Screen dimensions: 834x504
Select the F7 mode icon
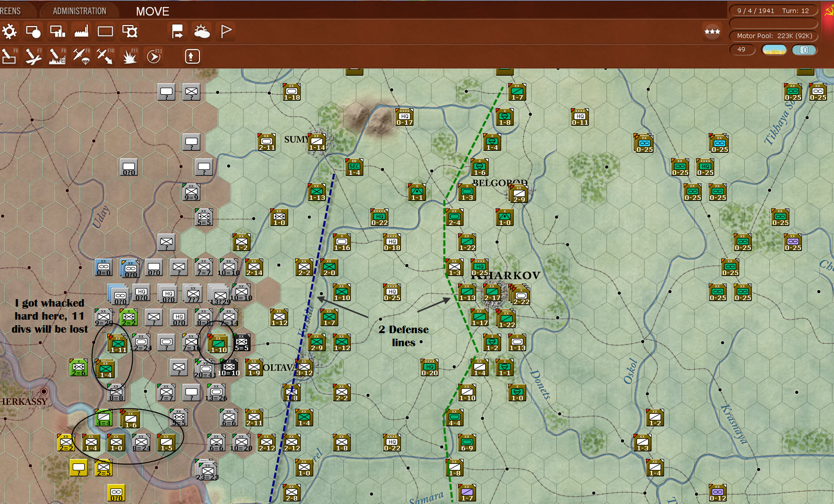click(x=34, y=56)
